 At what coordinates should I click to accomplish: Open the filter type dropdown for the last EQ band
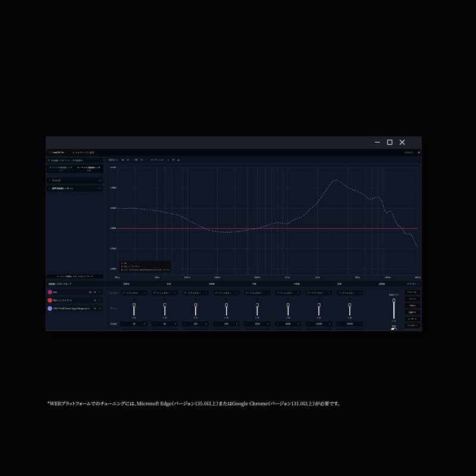tap(350, 292)
